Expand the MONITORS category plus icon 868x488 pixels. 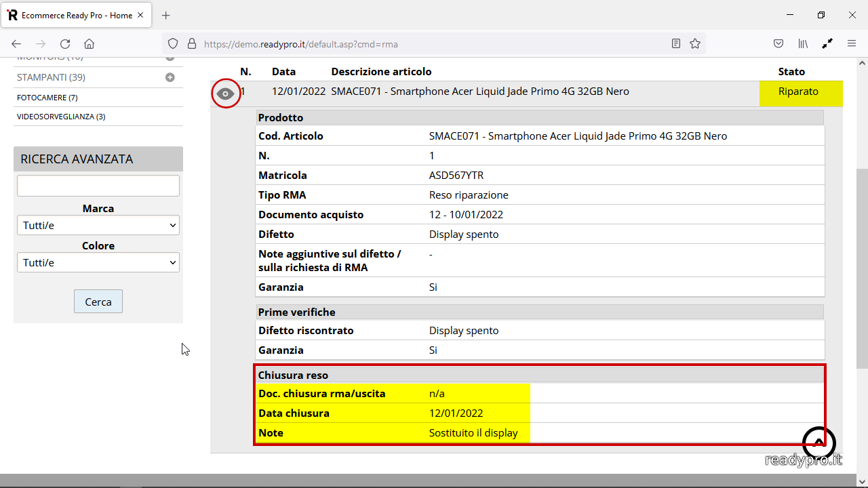(x=170, y=58)
